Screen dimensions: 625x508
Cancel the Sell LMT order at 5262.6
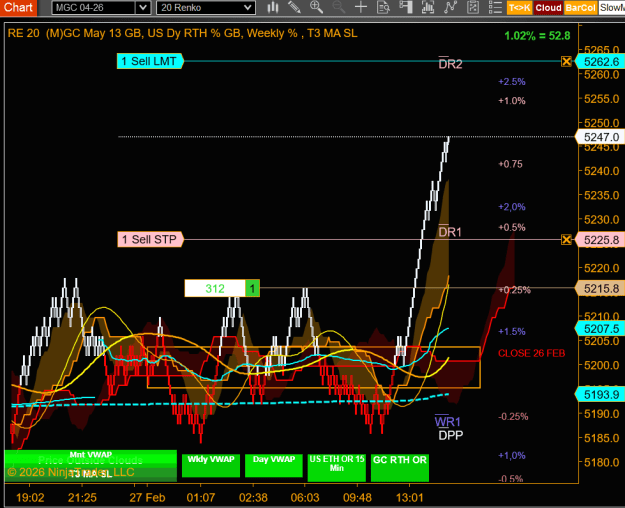(x=566, y=61)
